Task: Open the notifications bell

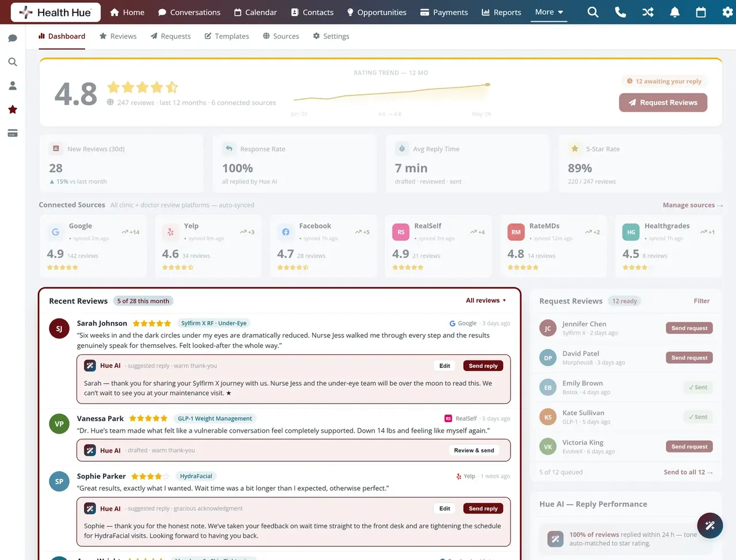Action: pyautogui.click(x=675, y=12)
